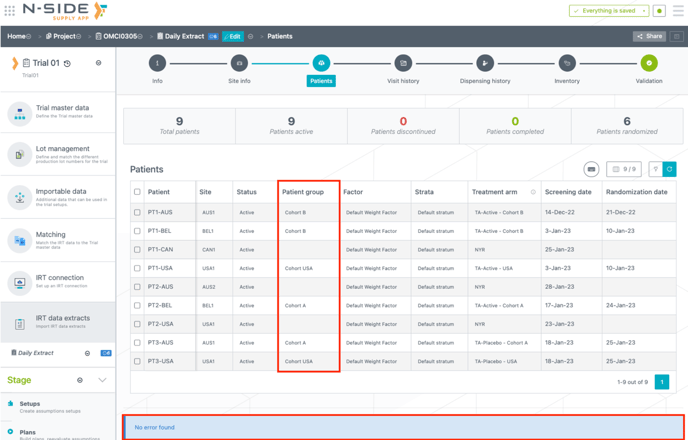Go to the Validation step icon
Screen dimensions: 688x440
(x=649, y=63)
